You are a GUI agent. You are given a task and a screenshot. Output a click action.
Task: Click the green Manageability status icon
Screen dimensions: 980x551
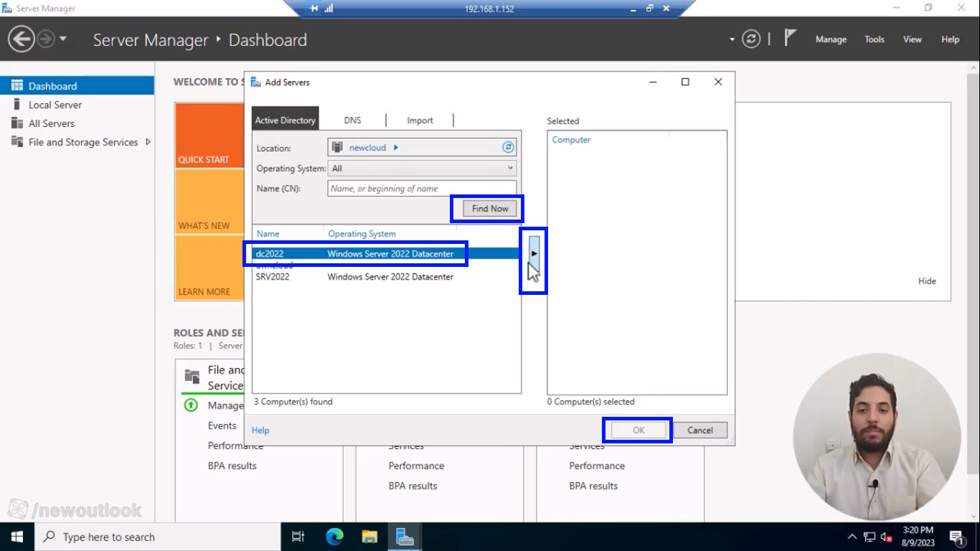point(191,405)
